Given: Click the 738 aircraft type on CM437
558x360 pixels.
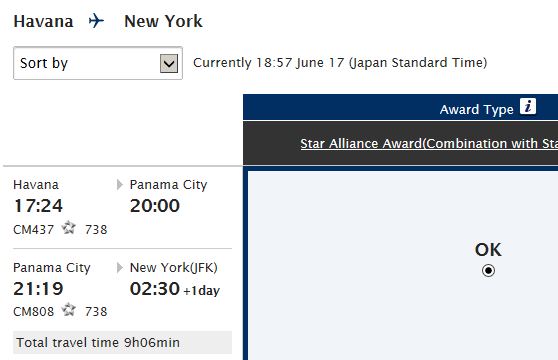Looking at the screenshot, I should 96,229.
